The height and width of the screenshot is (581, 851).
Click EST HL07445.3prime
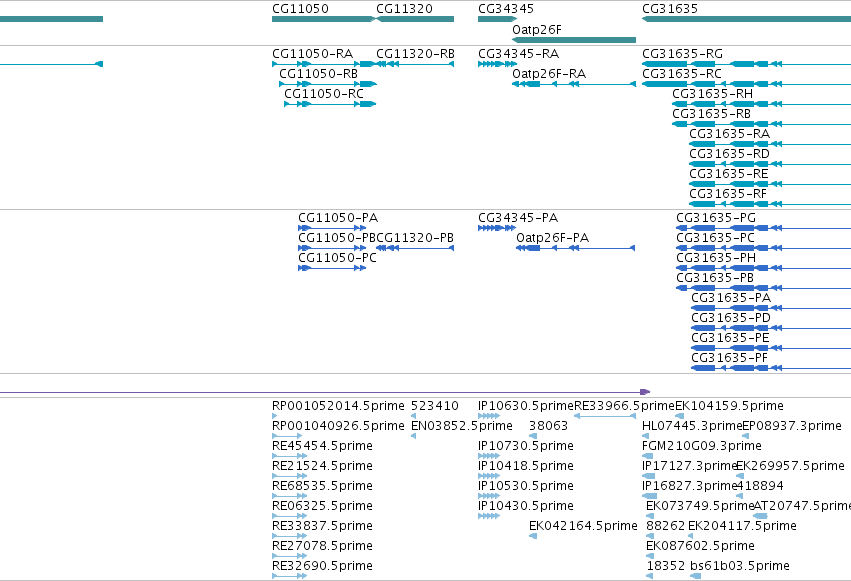(692, 426)
